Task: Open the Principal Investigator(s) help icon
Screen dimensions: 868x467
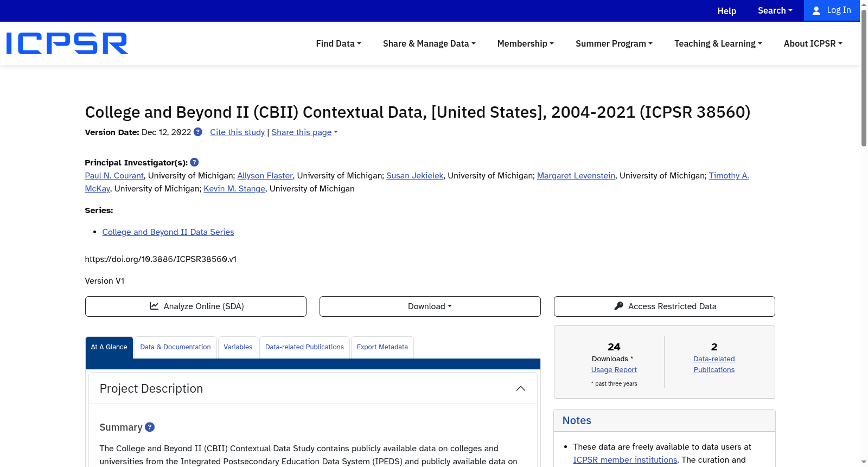Action: click(x=194, y=162)
